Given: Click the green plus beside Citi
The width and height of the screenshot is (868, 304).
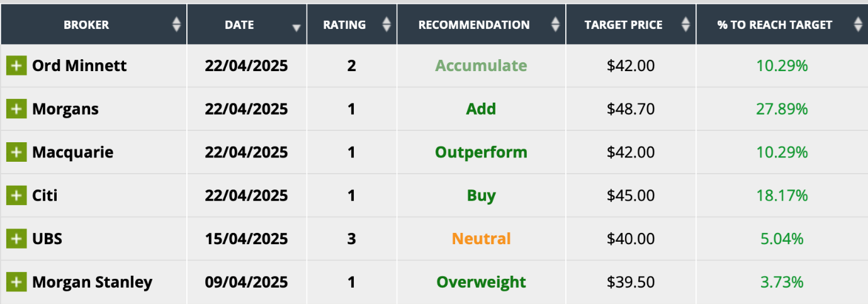Looking at the screenshot, I should pos(16,196).
